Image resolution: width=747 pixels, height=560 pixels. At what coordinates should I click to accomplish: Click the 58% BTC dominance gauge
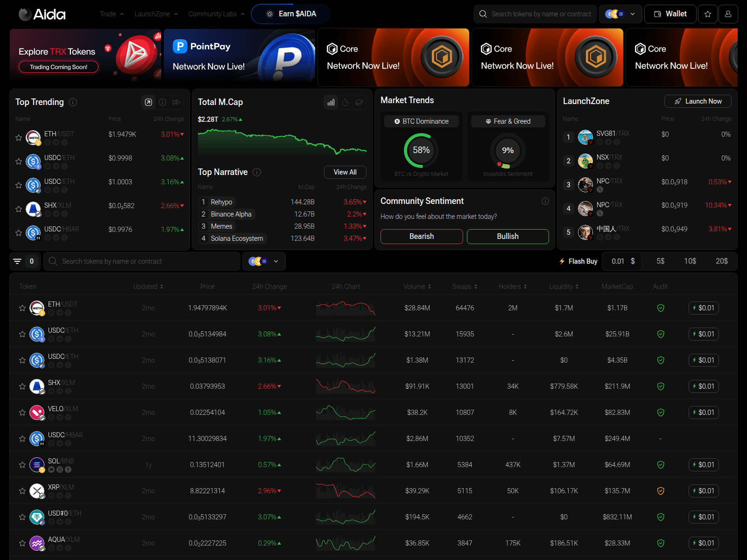tap(421, 150)
